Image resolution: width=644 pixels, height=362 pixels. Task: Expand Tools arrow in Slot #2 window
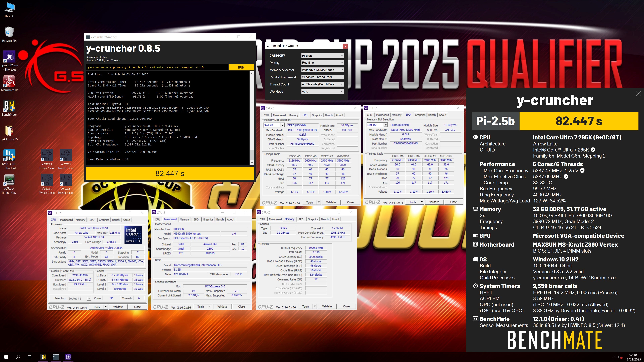(x=422, y=202)
